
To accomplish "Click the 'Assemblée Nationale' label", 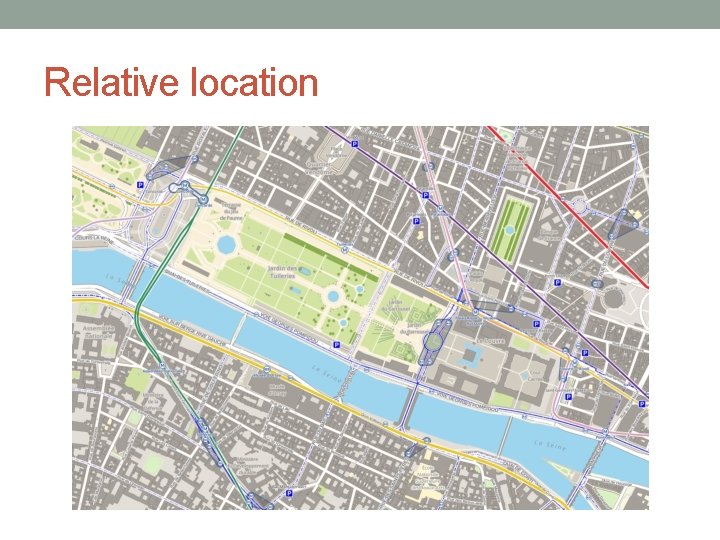I will pyautogui.click(x=98, y=332).
